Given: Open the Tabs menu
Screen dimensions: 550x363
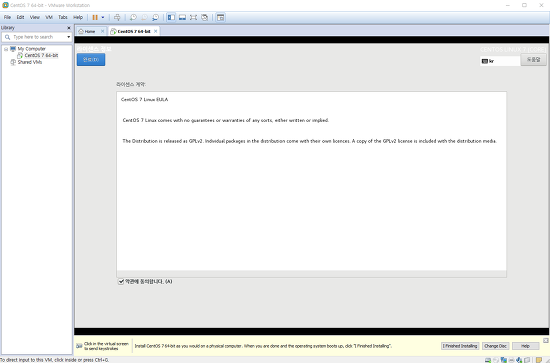Looking at the screenshot, I should [x=63, y=17].
